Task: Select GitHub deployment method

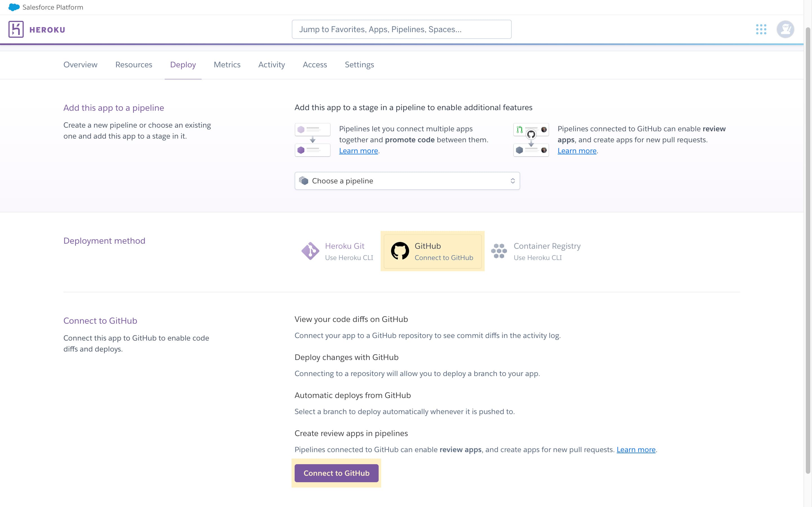Action: pos(433,251)
